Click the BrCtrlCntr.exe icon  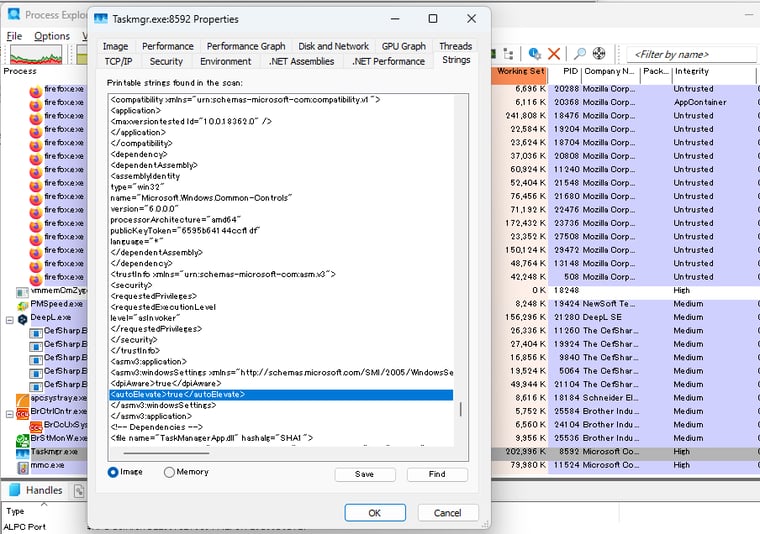point(23,413)
